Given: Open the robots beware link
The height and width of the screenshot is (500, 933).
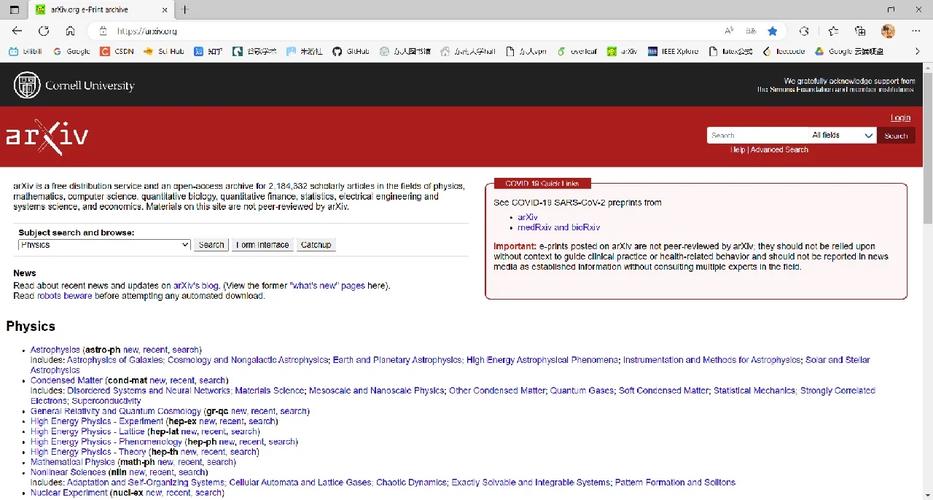Looking at the screenshot, I should pyautogui.click(x=64, y=296).
